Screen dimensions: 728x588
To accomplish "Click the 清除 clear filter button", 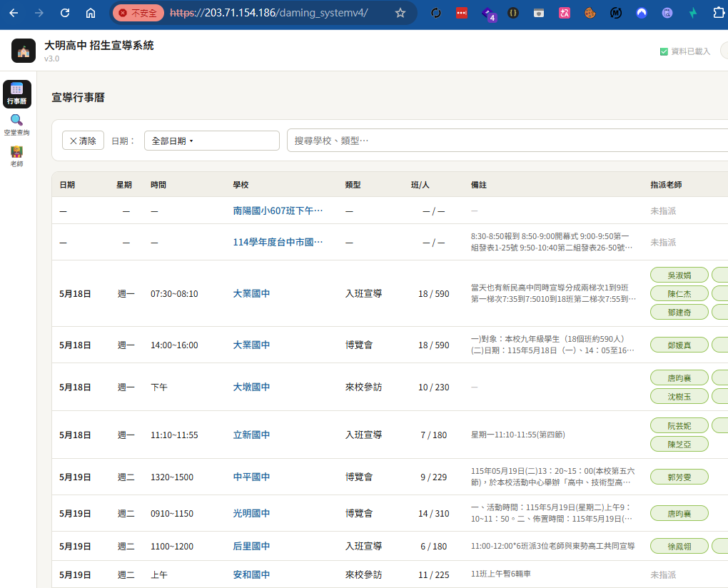I will tap(83, 141).
